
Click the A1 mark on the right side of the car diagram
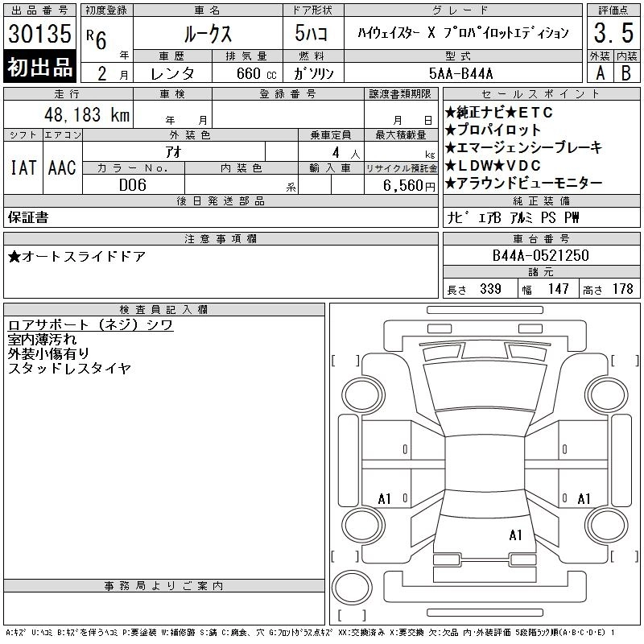click(584, 499)
